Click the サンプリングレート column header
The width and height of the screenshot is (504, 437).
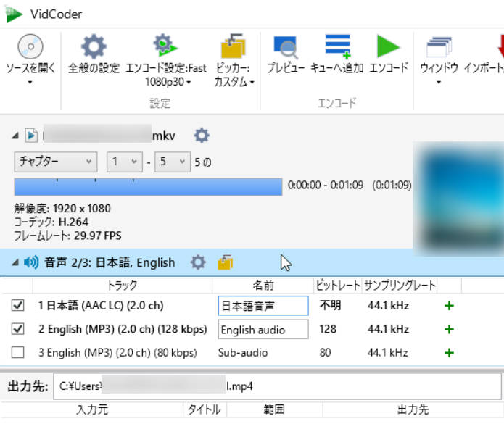pyautogui.click(x=400, y=286)
